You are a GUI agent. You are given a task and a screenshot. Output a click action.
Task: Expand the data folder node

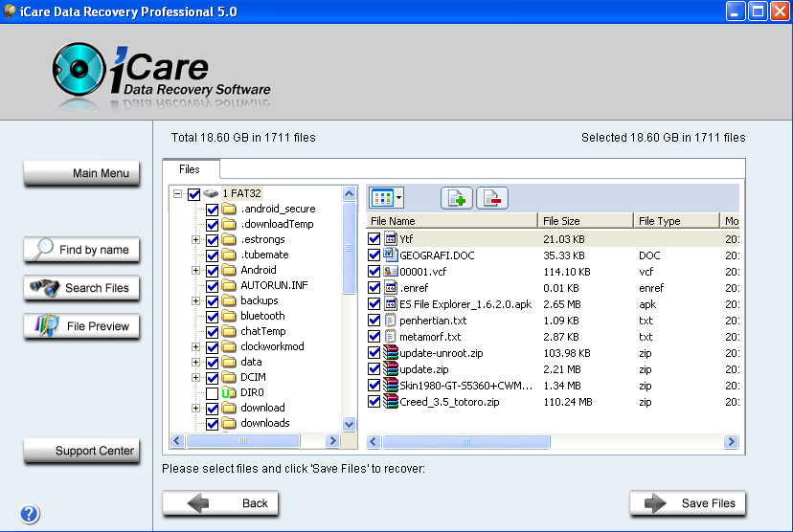[x=195, y=363]
